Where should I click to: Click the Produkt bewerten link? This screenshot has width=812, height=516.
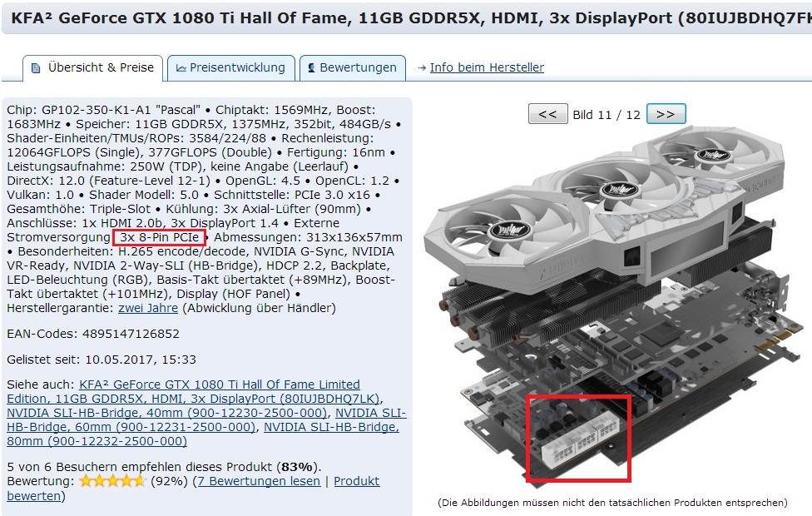pos(193,489)
